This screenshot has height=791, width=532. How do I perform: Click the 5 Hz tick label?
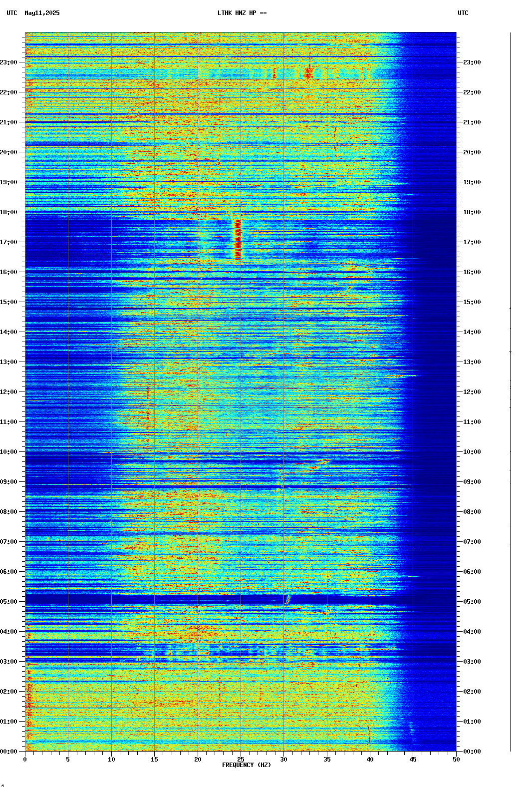click(68, 760)
